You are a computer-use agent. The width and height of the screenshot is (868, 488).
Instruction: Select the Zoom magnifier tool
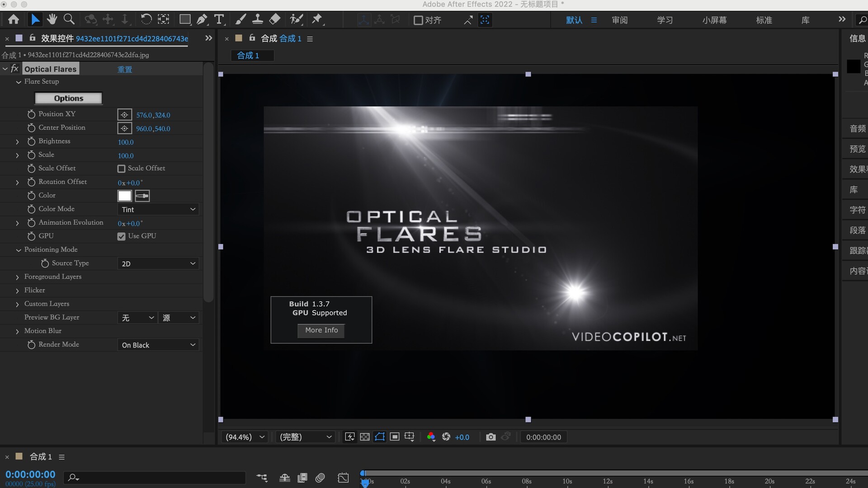click(x=69, y=19)
